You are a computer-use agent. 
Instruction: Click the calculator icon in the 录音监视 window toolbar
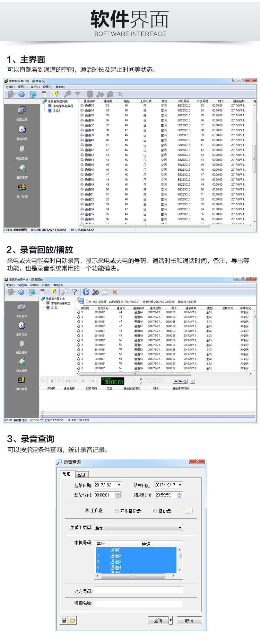(44, 94)
